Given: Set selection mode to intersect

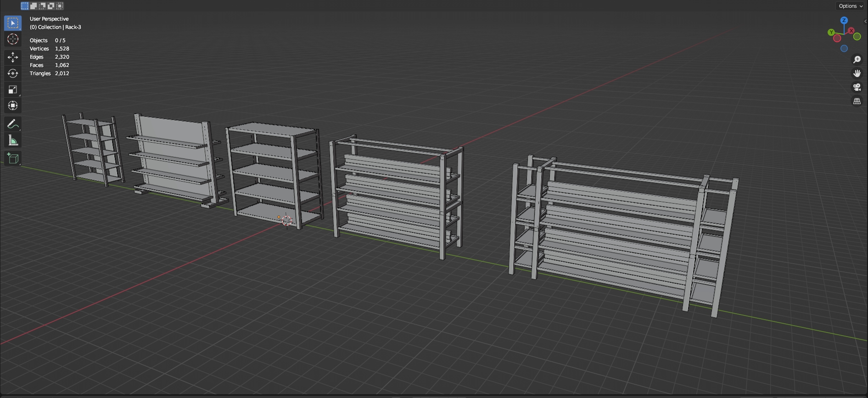Looking at the screenshot, I should (x=60, y=6).
